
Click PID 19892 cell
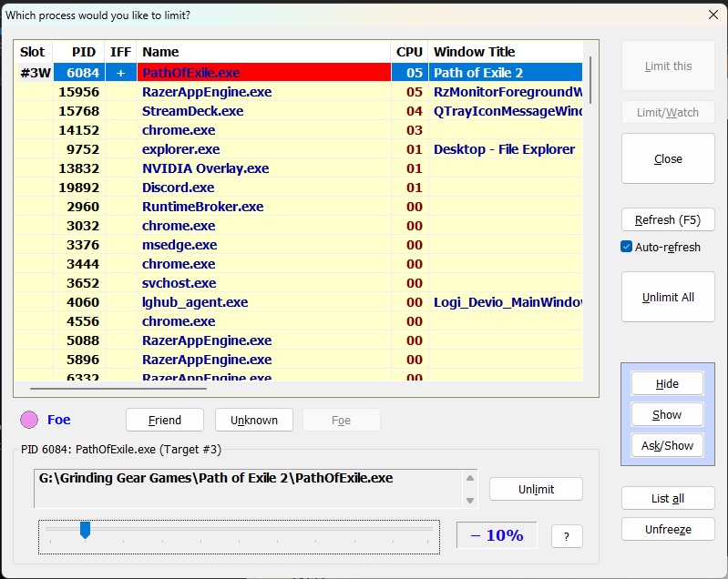(79, 188)
